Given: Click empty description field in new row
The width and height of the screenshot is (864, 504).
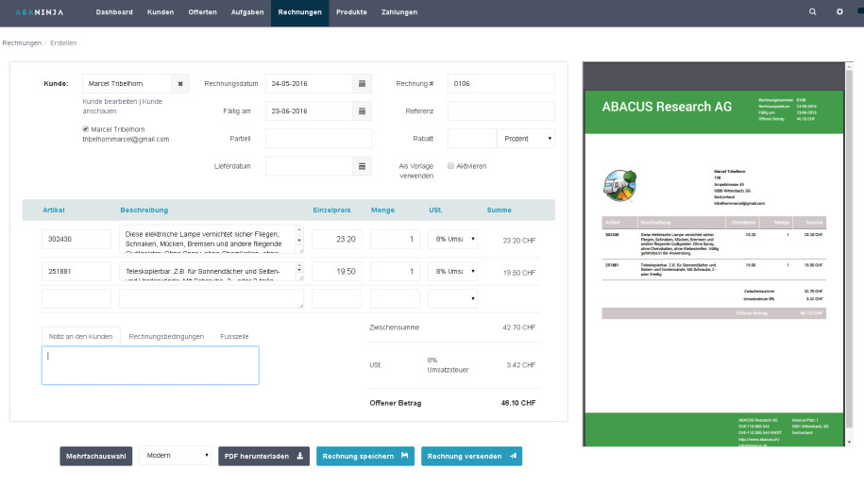Looking at the screenshot, I should [211, 298].
